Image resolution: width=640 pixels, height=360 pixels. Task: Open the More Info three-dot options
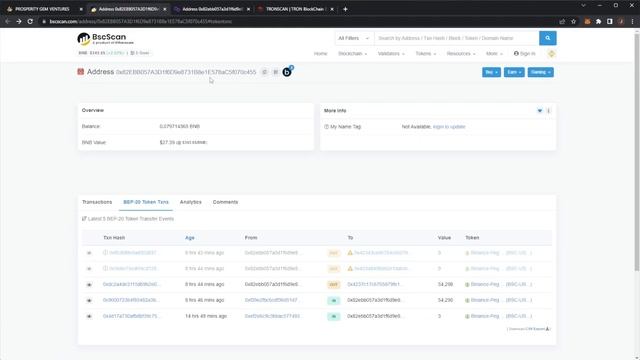[x=549, y=111]
